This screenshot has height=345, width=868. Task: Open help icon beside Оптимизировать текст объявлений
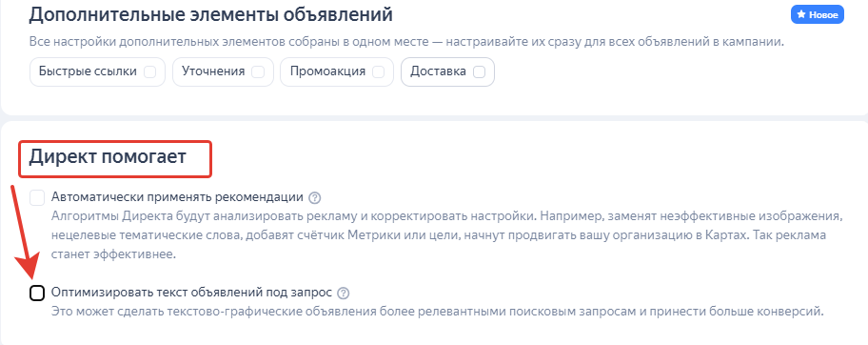tap(344, 293)
